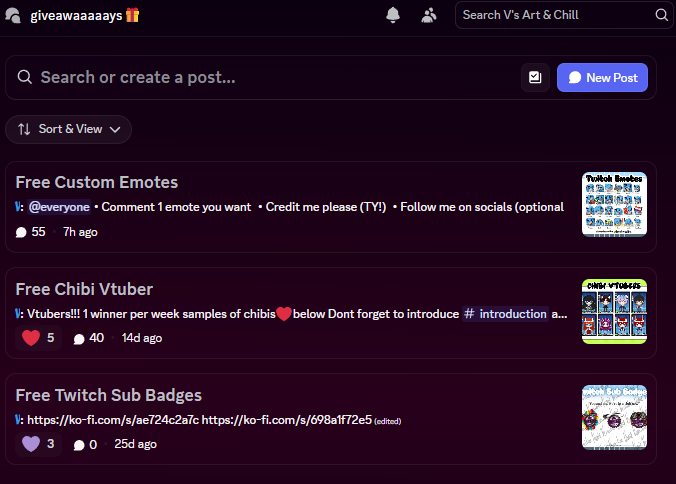Toggle purple heart reaction with 3
The width and height of the screenshot is (676, 484).
pyautogui.click(x=38, y=444)
